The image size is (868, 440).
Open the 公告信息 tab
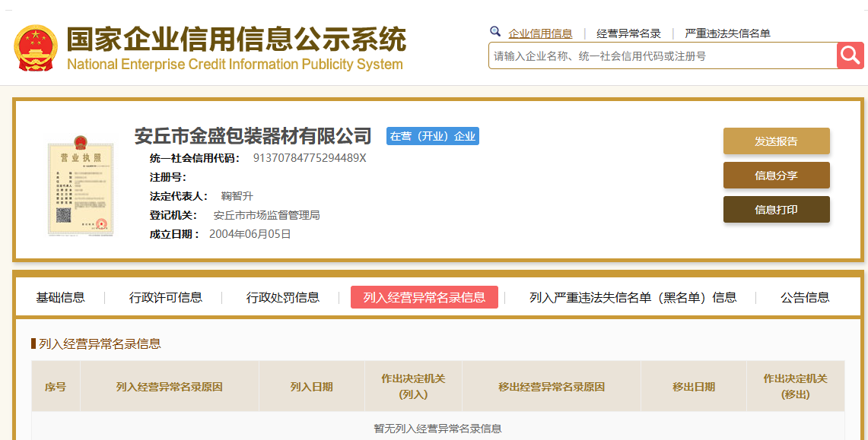coord(805,297)
